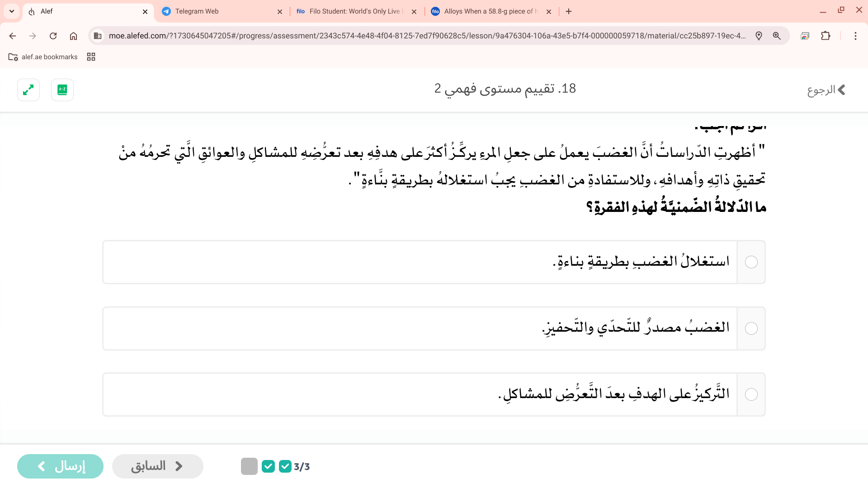
Task: Click the الرجوع back link
Action: 826,90
